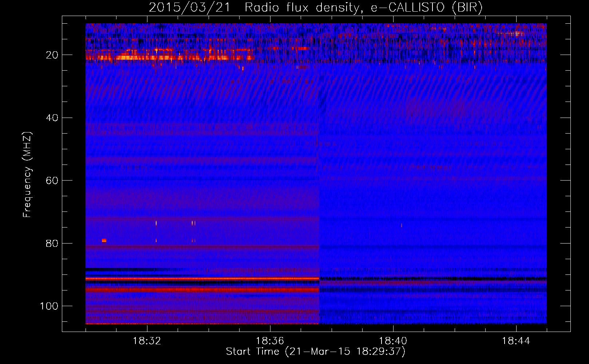The height and width of the screenshot is (364, 589).
Task: Click the 60 MHz frequency tick label
Action: [x=52, y=181]
